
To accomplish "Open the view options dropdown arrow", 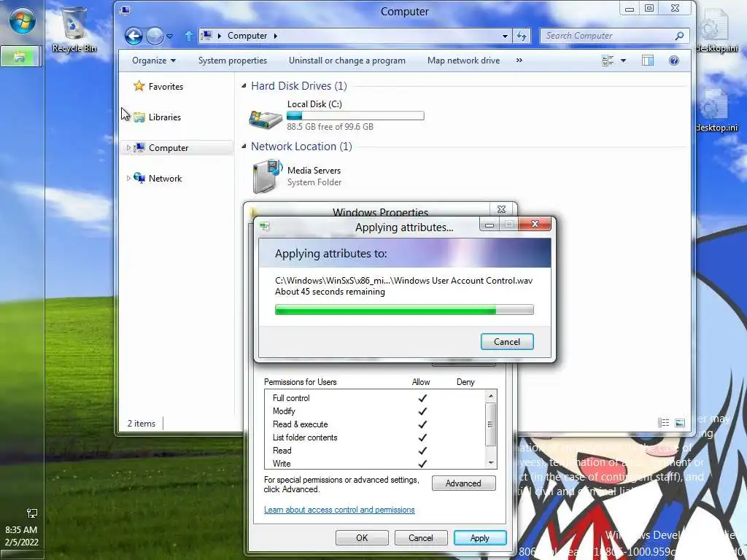I will (623, 61).
